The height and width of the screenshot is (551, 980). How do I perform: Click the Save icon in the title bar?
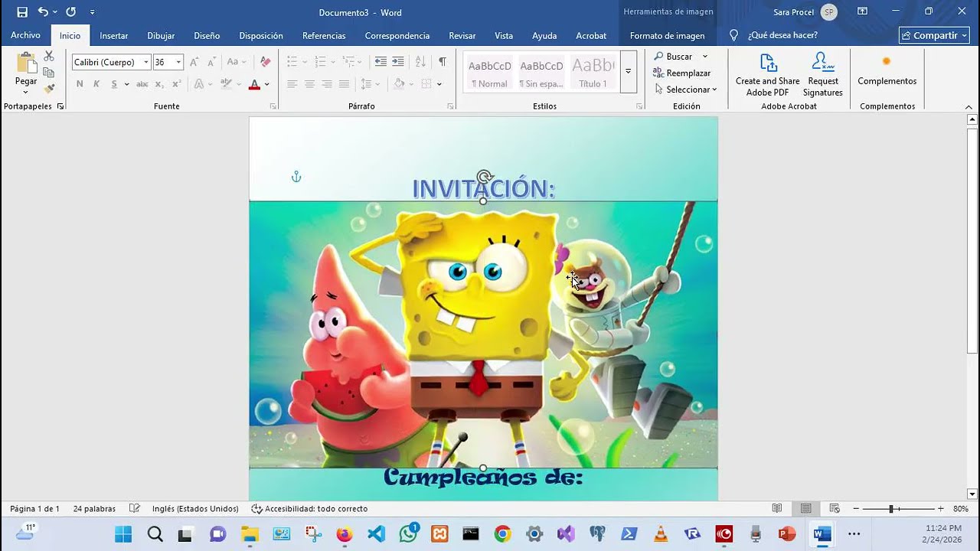(x=22, y=12)
